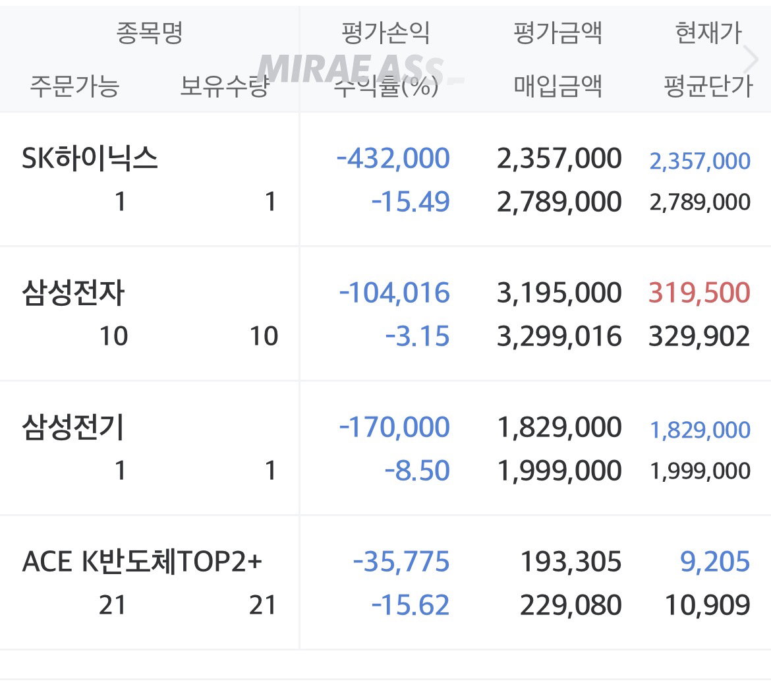Screen dimensions: 771x700
Task: Tap SK하이닉스 loss value -432,000
Action: [x=393, y=158]
